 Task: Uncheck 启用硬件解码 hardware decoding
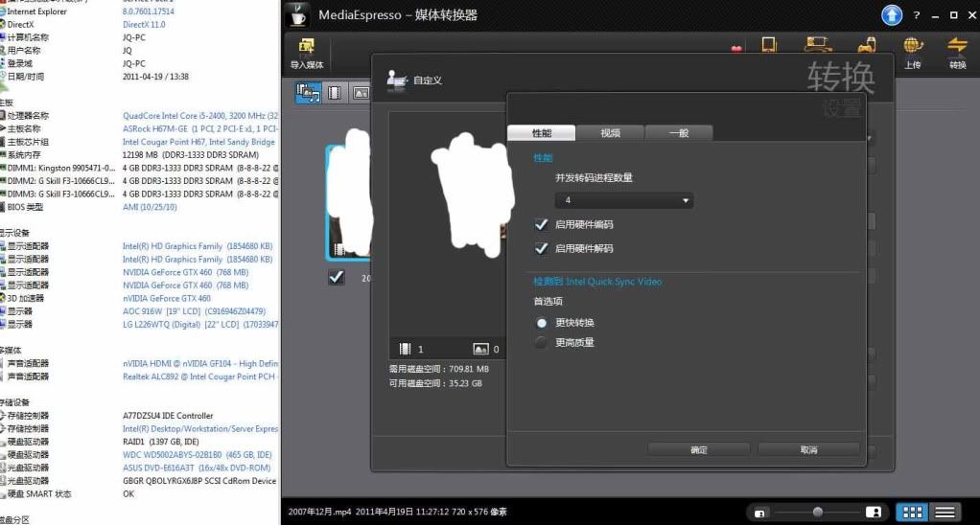pyautogui.click(x=544, y=248)
